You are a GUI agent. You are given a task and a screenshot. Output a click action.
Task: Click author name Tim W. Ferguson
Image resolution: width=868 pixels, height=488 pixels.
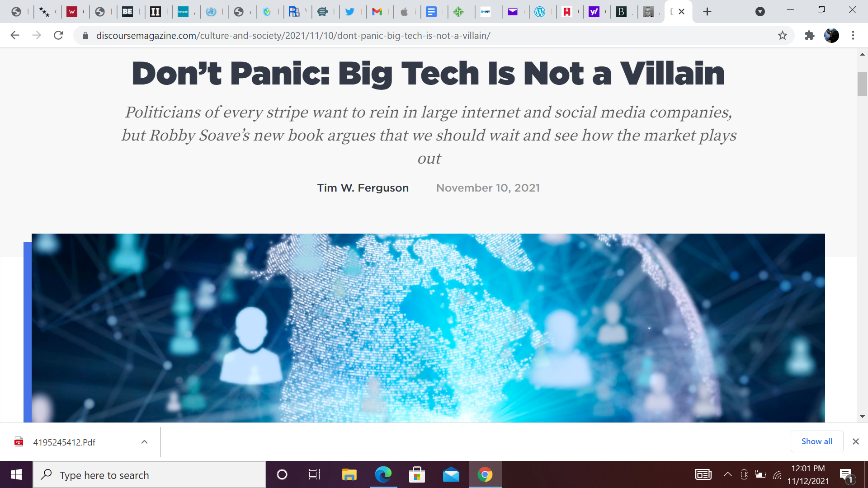pos(363,188)
